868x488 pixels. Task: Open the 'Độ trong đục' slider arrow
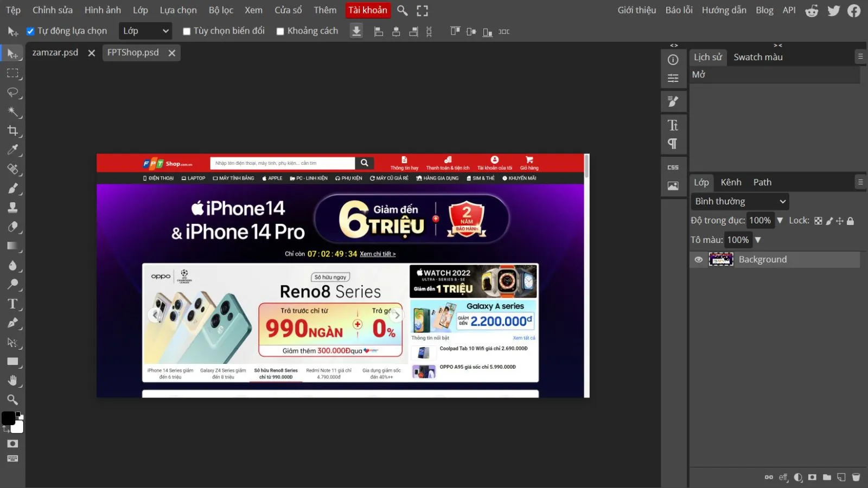point(780,220)
